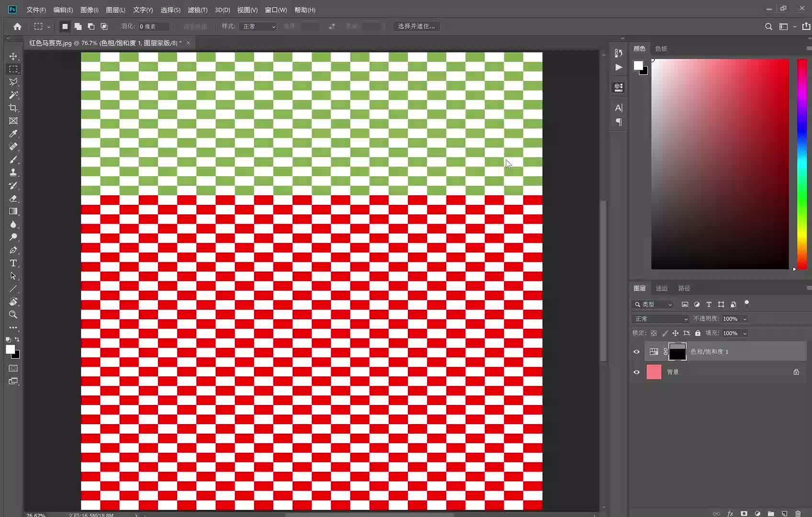Viewport: 812px width, 517px height.
Task: Filter layers by adjustment type
Action: click(697, 304)
